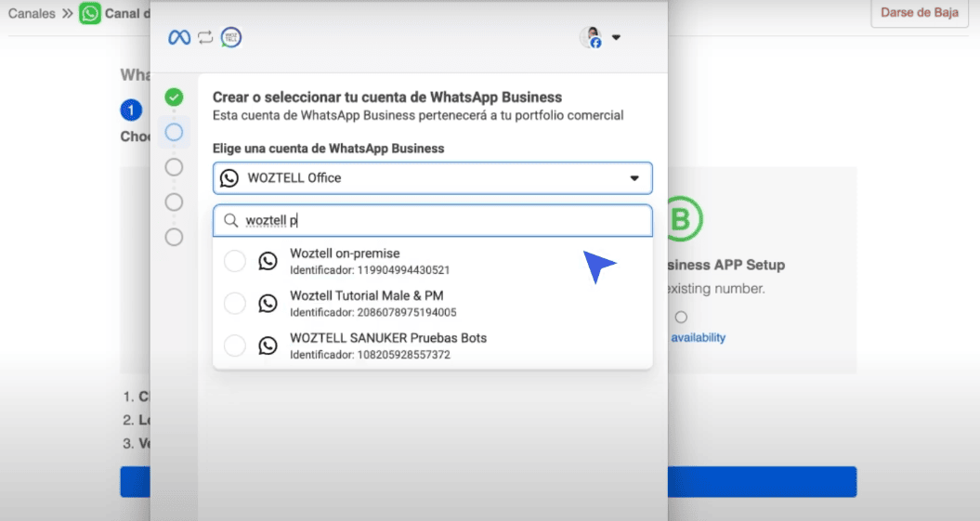Open the WOZTELL Office account dropdown

click(x=433, y=178)
